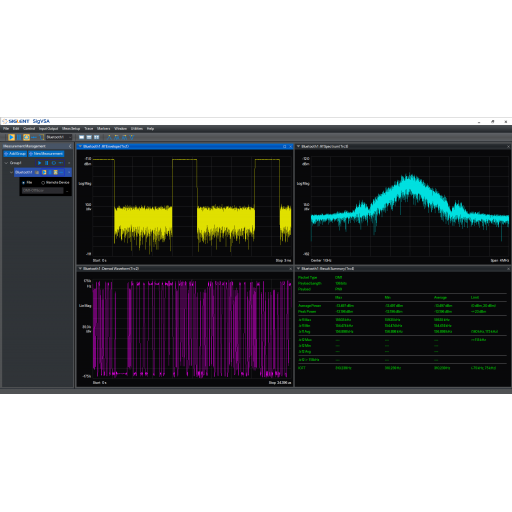512x512 pixels.
Task: Pause Group1 using its pause icon
Action: tap(47, 163)
